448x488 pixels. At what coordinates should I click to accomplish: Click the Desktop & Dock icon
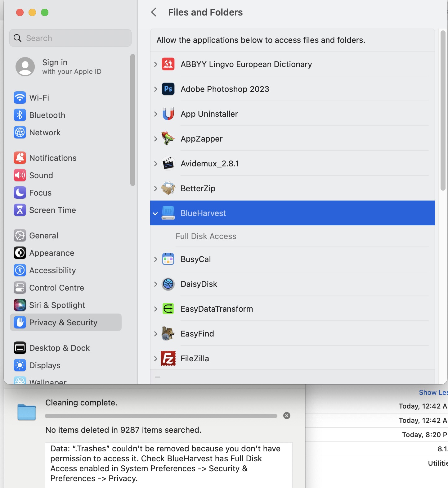[20, 348]
